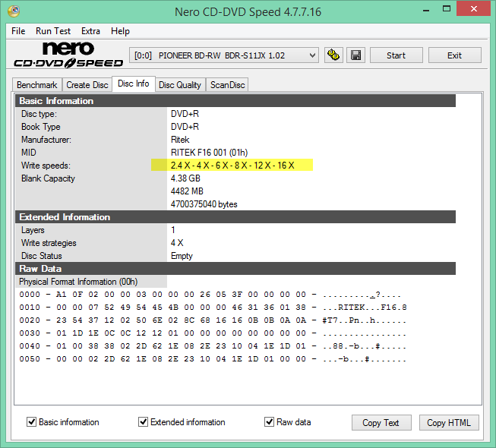Click the MID value RITEK F16 001 (01h)
Viewport: 496px width, 448px height.
point(209,153)
